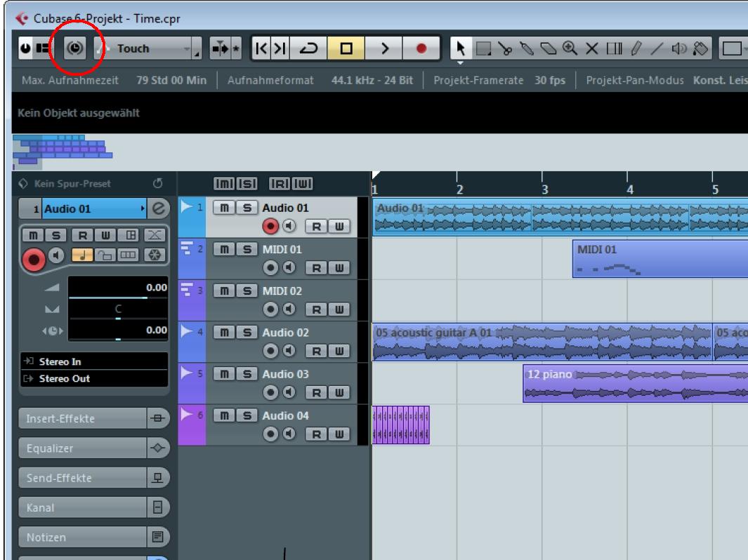Select the Erase tool
Screen dimensions: 748x560
[x=548, y=48]
